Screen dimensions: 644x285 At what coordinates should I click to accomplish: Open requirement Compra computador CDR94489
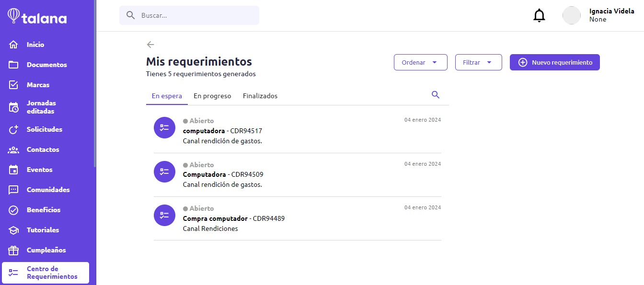click(297, 218)
